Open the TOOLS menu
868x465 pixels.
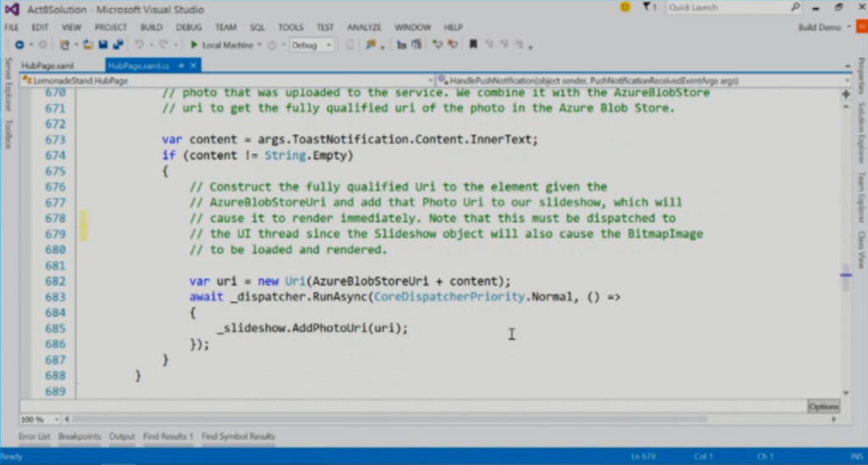[291, 27]
